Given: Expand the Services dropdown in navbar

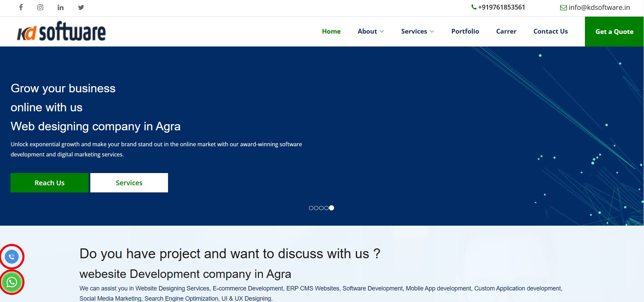Looking at the screenshot, I should 417,31.
